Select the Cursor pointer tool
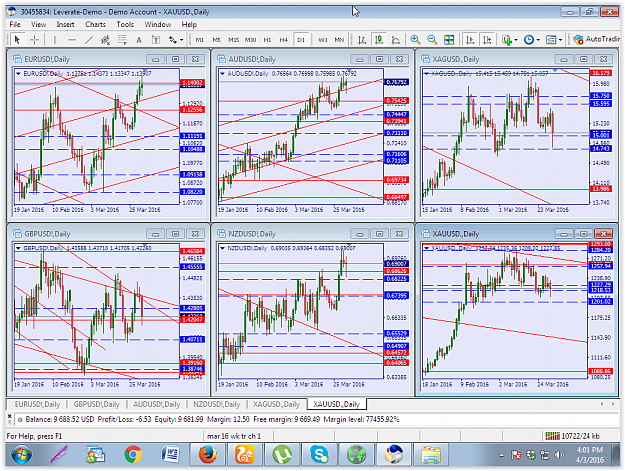The height and width of the screenshot is (471, 625). coord(17,39)
